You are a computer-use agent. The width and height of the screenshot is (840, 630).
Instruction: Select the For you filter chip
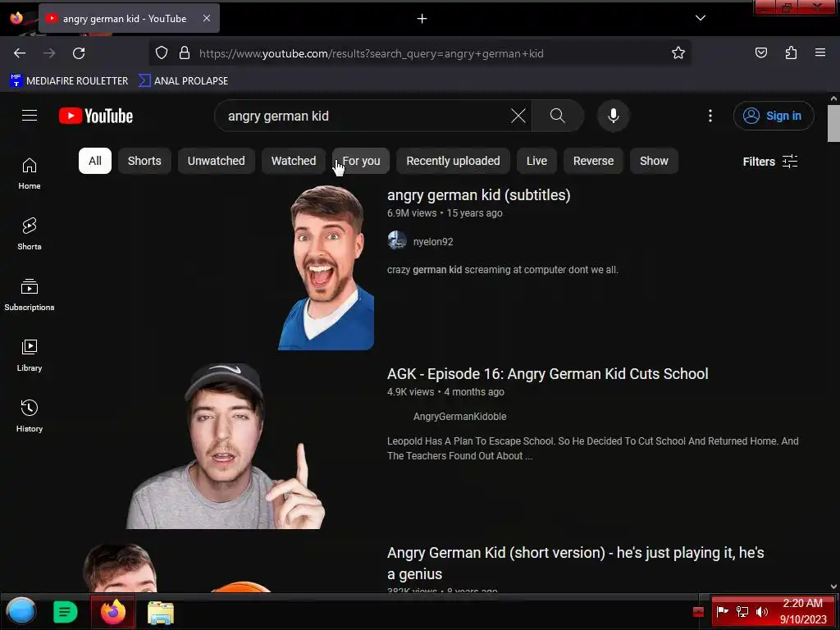[361, 161]
